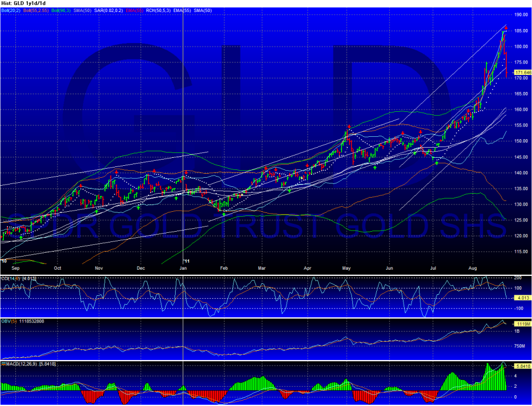Click the Aug month label on time axis

(474, 268)
